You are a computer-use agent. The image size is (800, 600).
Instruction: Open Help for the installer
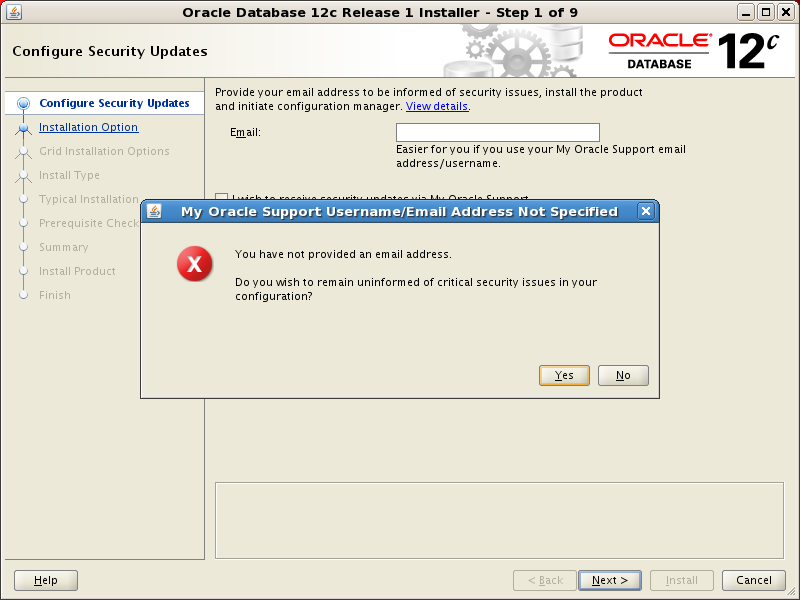pyautogui.click(x=46, y=580)
